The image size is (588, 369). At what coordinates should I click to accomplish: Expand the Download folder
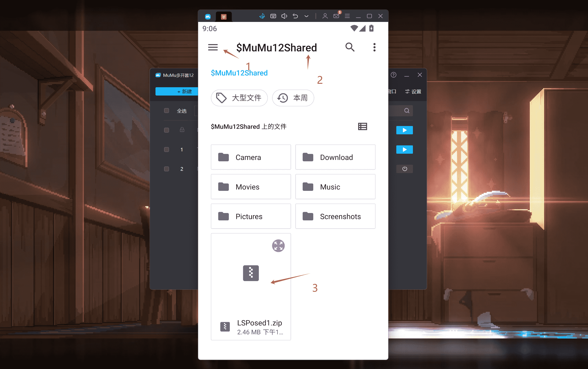(x=335, y=157)
